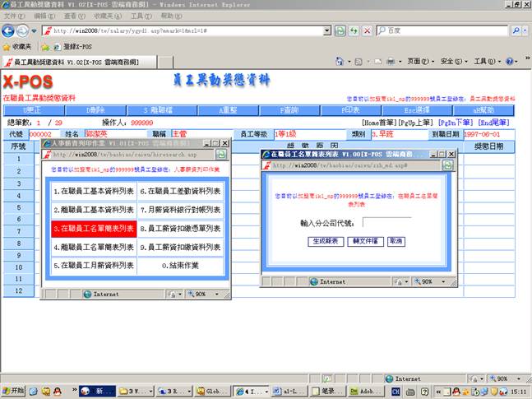532x399 pixels.
Task: Open the 工具(T) menu in menu bar
Action: [x=141, y=16]
